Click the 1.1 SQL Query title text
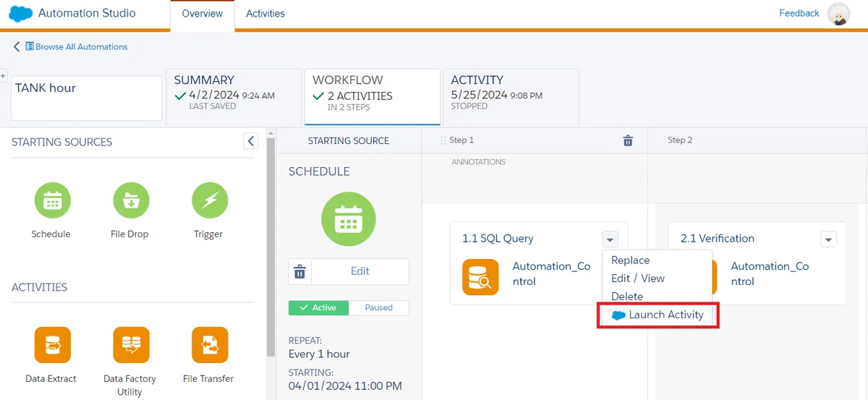Image resolution: width=868 pixels, height=400 pixels. tap(498, 239)
